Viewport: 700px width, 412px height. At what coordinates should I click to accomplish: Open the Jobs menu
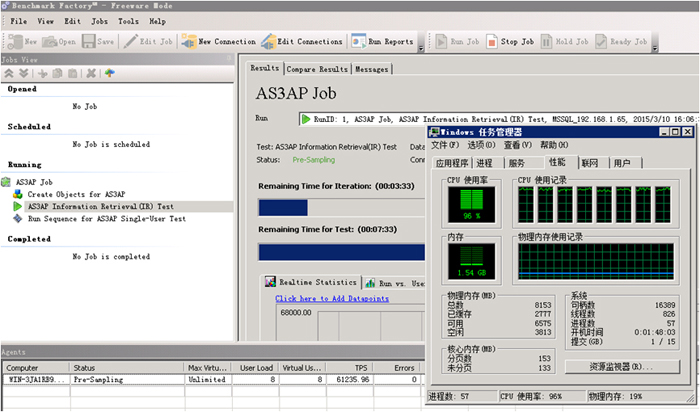pos(100,21)
